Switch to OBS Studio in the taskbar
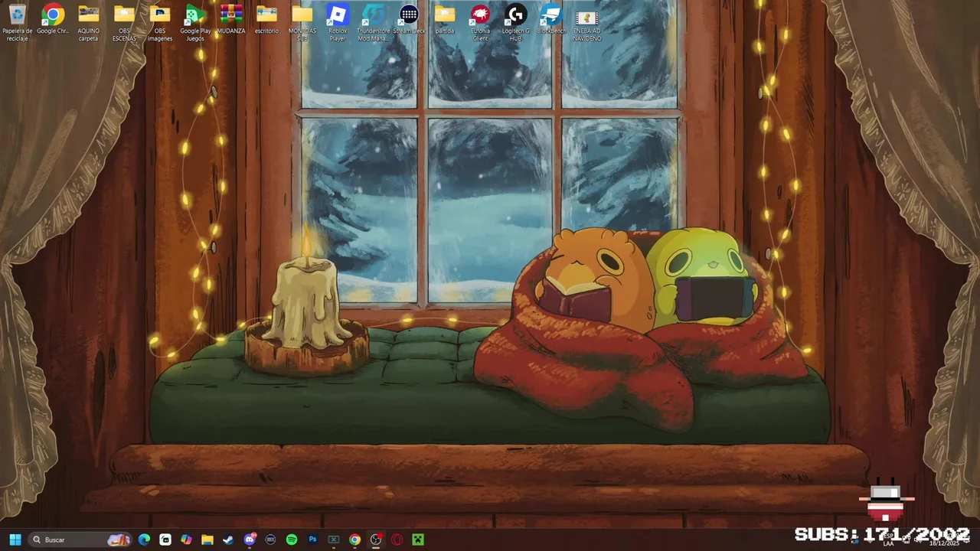980x551 pixels. point(376,540)
